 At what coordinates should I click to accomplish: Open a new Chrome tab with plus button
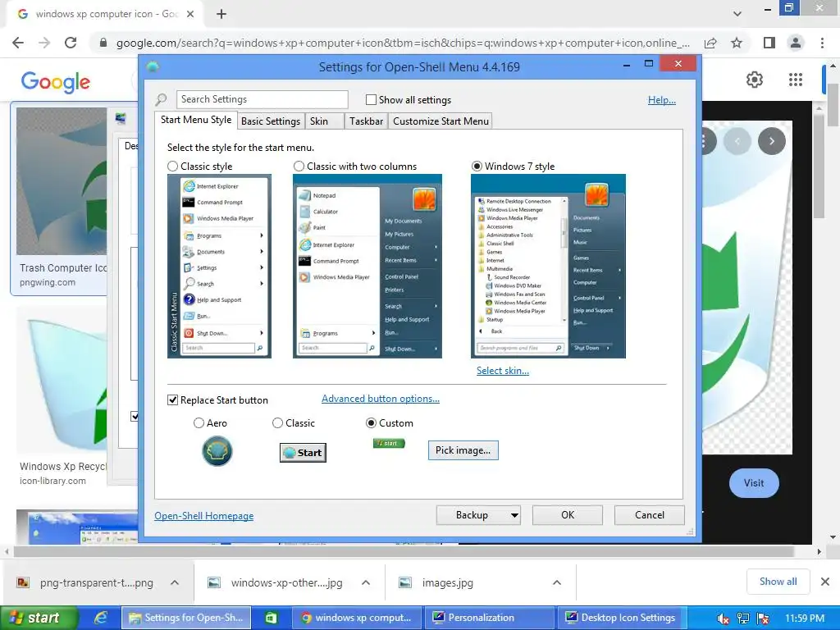(x=221, y=14)
